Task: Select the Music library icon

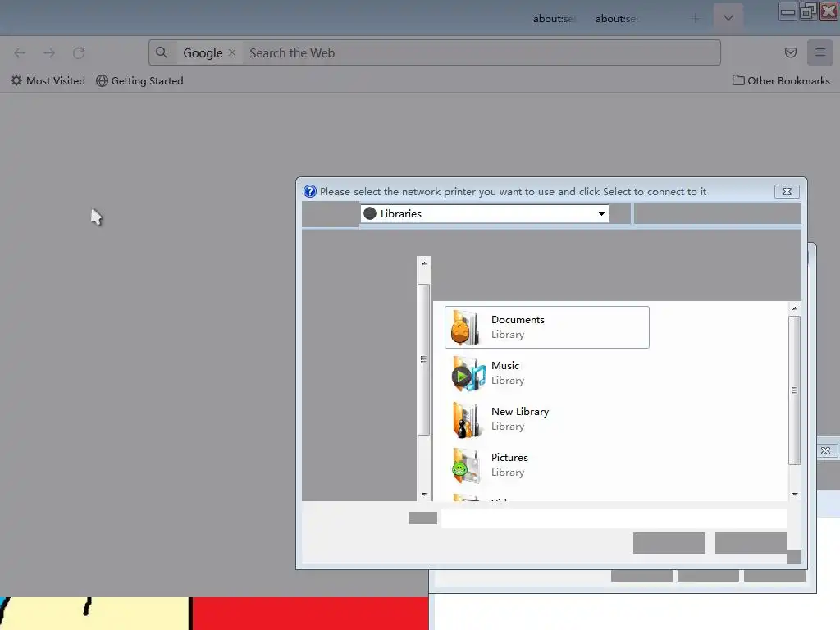Action: [467, 374]
